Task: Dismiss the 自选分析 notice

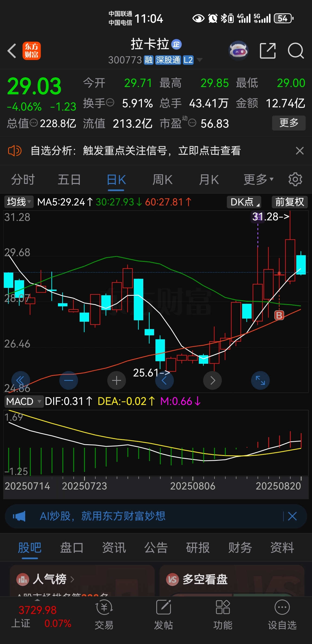Action: click(x=300, y=151)
